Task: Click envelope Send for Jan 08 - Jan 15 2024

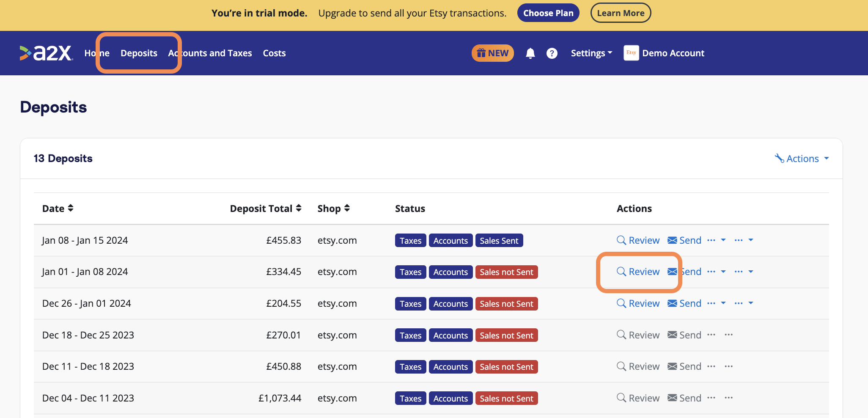Action: click(x=684, y=240)
